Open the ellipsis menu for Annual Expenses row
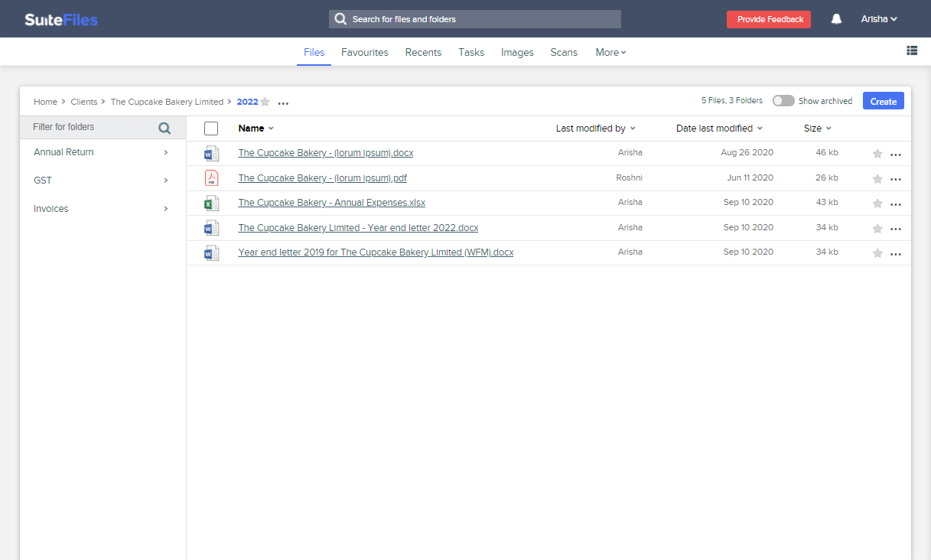Screen dimensions: 931x560 coord(896,203)
